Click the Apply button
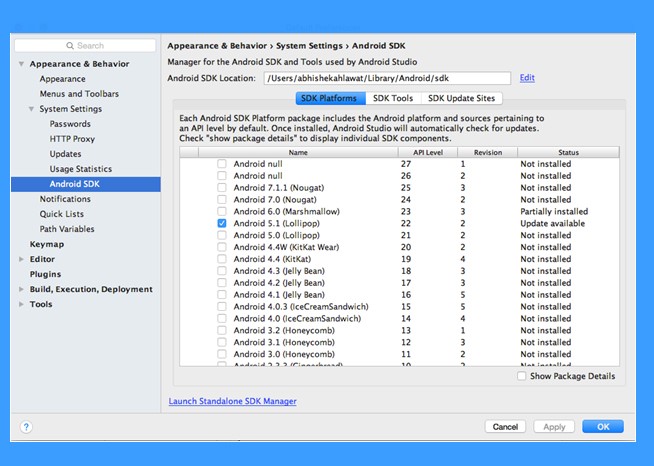654x466 pixels. [x=554, y=427]
